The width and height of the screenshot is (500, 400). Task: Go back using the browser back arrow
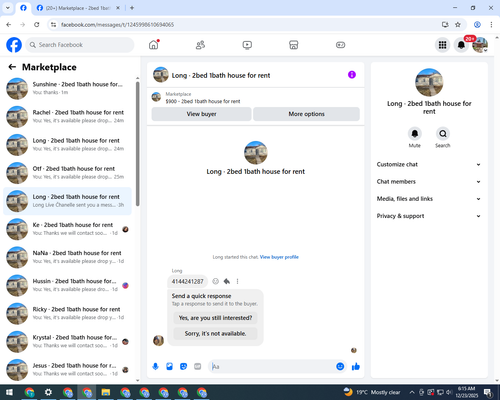pyautogui.click(x=9, y=25)
